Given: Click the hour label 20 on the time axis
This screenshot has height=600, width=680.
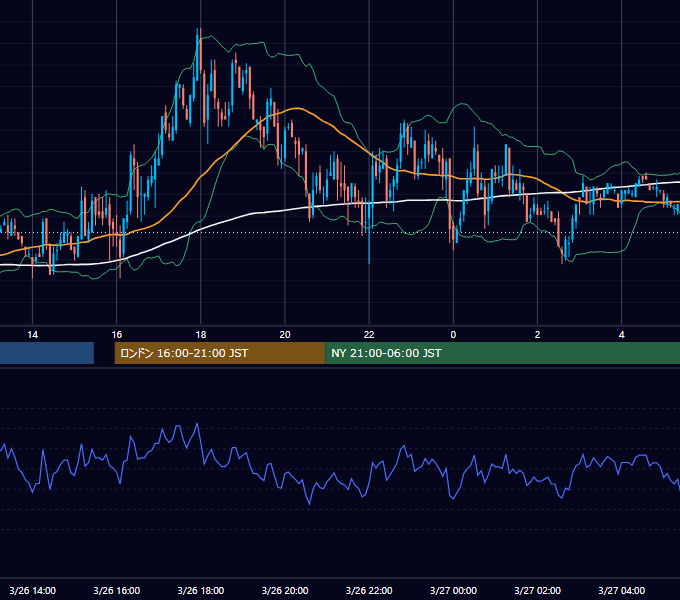Looking at the screenshot, I should point(285,335).
